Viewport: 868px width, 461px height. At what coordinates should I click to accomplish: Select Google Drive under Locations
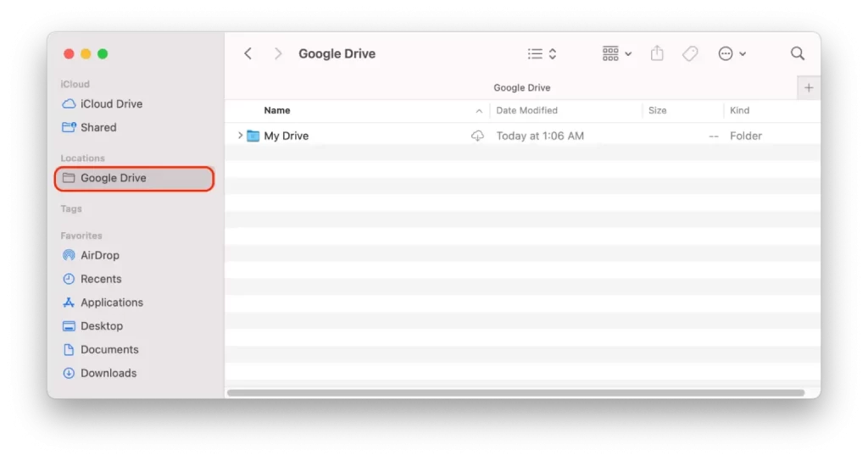pos(135,178)
